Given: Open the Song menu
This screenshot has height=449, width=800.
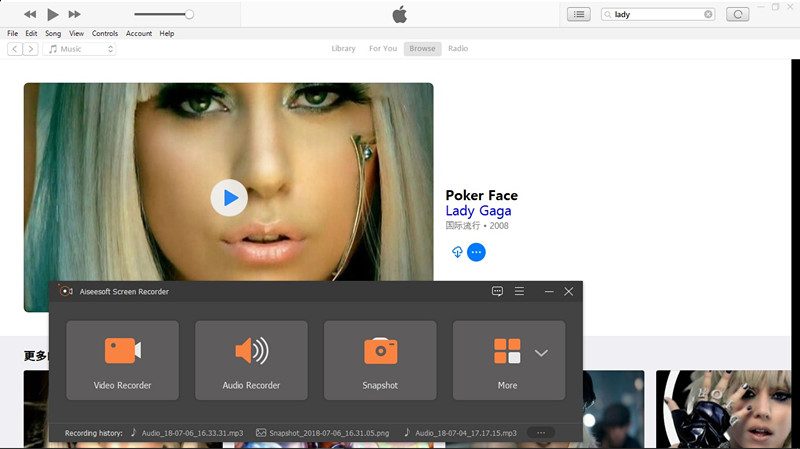Looking at the screenshot, I should click(x=53, y=33).
